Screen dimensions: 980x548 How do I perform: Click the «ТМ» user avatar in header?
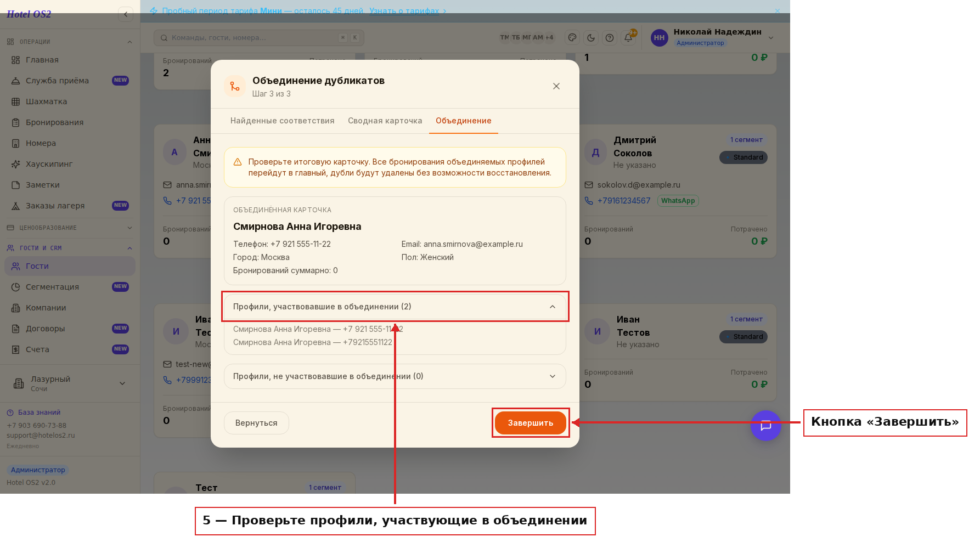coord(504,37)
